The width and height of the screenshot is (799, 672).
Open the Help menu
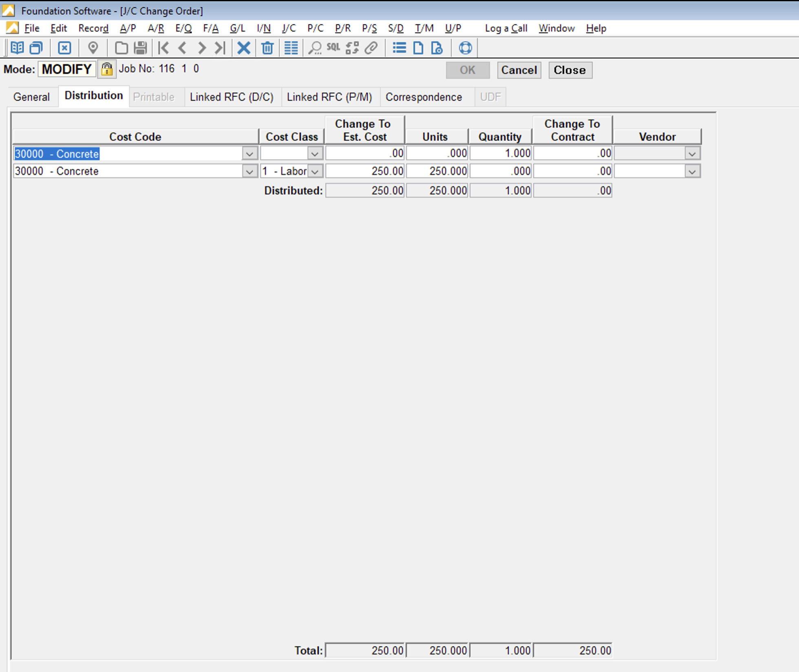pyautogui.click(x=596, y=28)
